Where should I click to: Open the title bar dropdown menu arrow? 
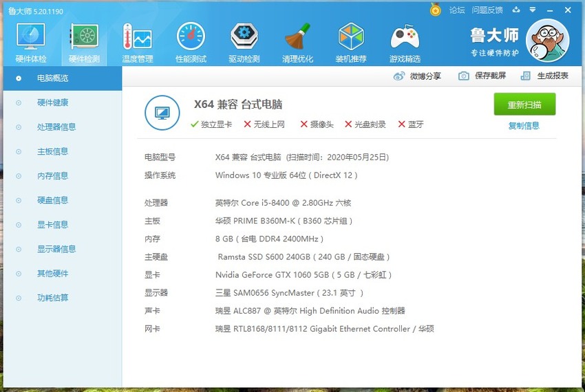pos(533,10)
